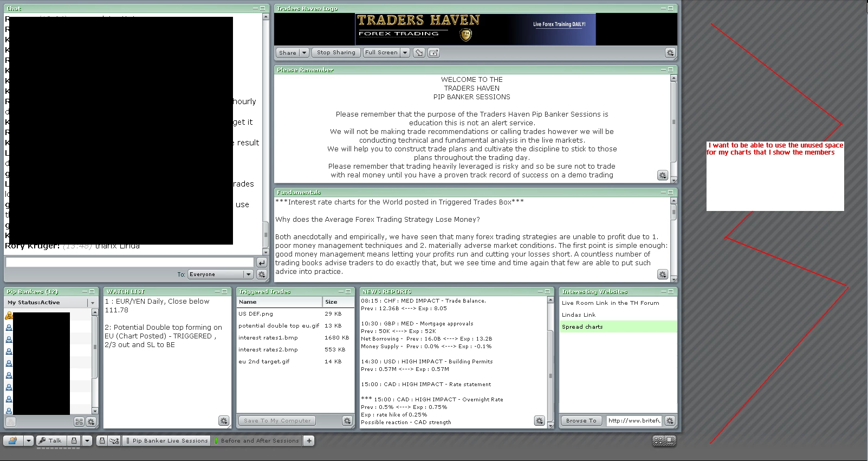Click the chat message input field
868x461 pixels.
130,262
